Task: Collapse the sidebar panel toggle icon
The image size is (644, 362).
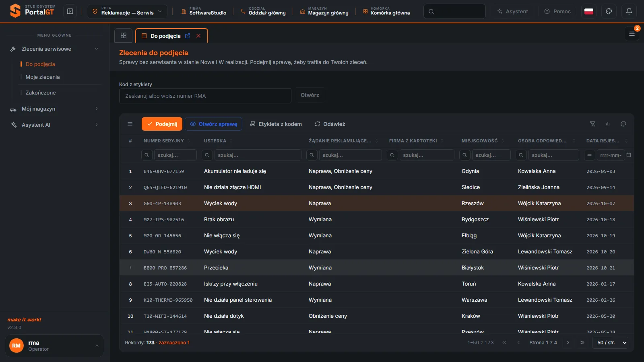Action: pos(70,11)
